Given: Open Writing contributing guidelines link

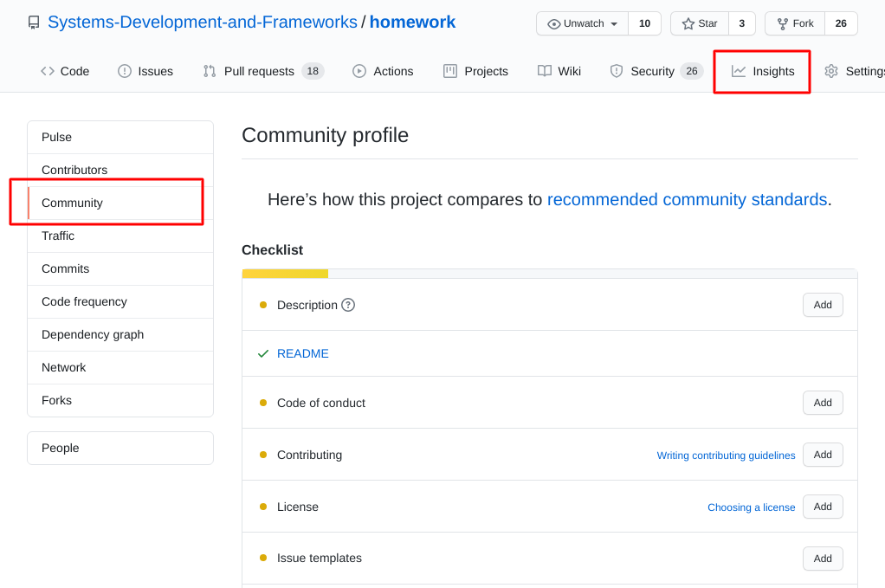Looking at the screenshot, I should (726, 456).
